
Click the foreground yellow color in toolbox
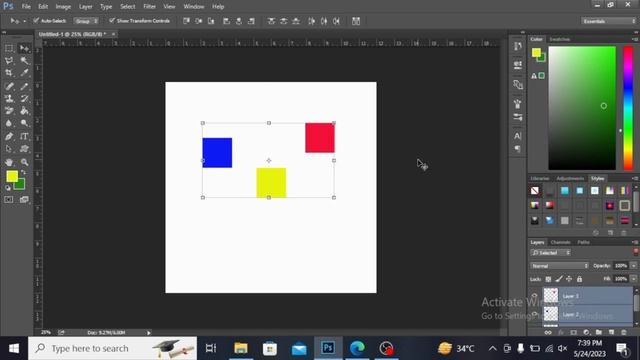point(11,176)
